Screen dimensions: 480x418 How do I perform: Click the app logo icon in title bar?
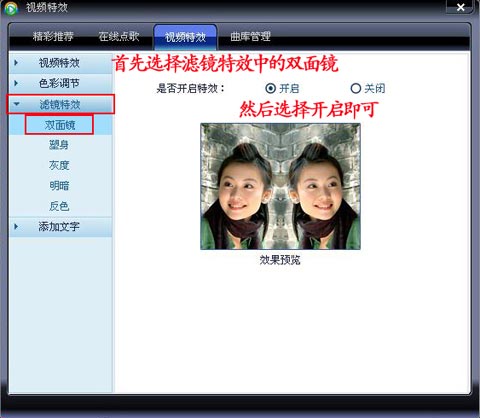pyautogui.click(x=11, y=8)
